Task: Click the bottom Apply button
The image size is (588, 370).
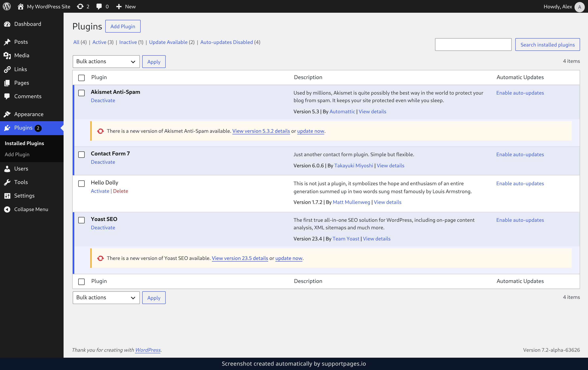Action: pyautogui.click(x=154, y=298)
